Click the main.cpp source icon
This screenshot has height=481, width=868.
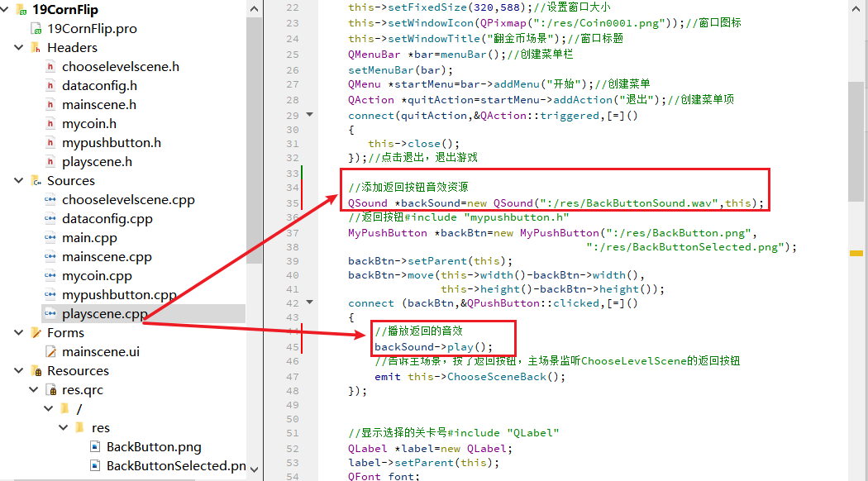click(50, 237)
